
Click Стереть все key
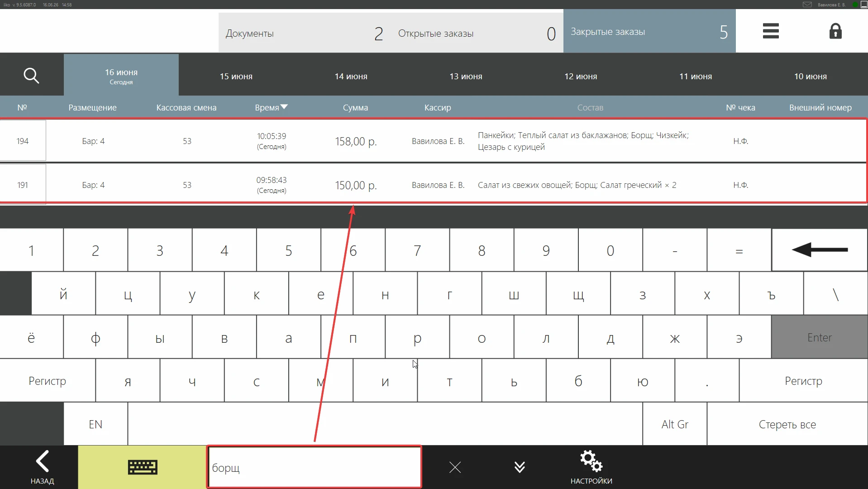click(787, 424)
